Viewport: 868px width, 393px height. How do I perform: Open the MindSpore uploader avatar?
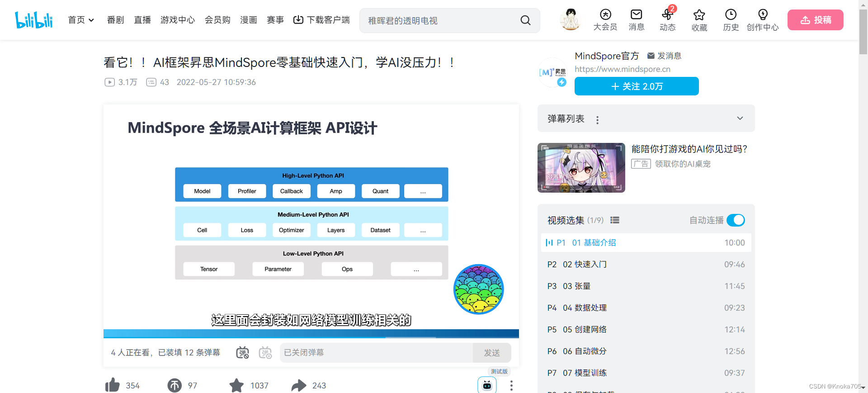552,72
